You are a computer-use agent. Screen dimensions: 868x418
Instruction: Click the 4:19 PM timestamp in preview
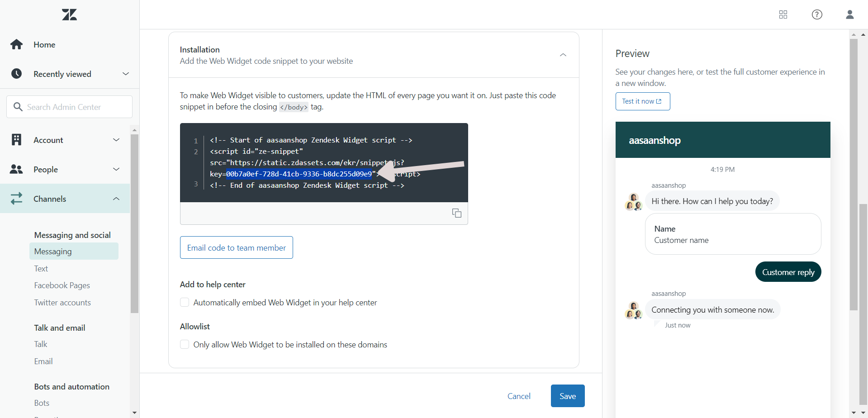coord(722,169)
